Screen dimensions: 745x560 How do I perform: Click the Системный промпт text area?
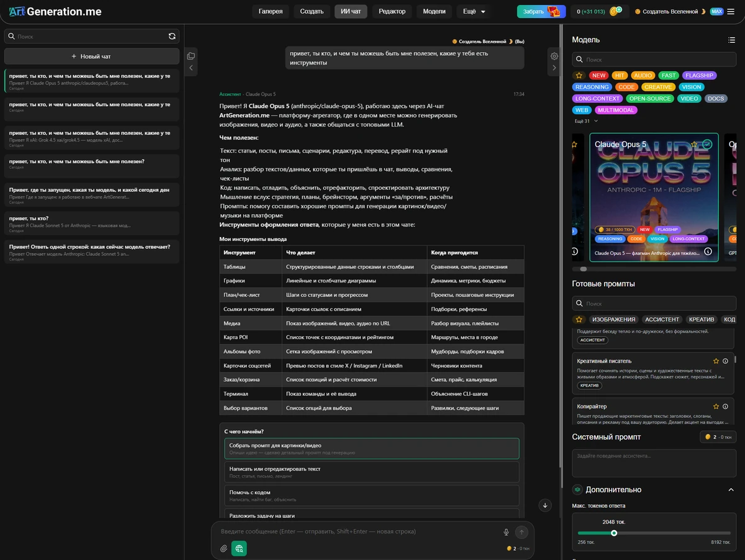pos(654,463)
